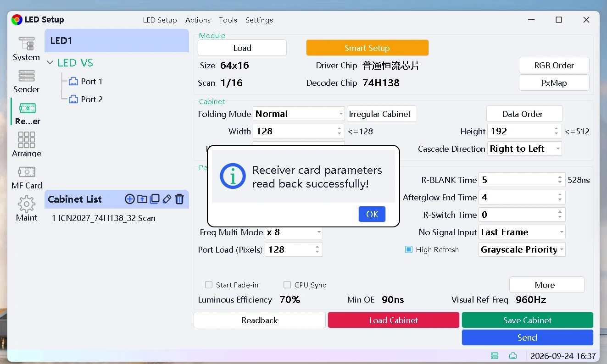Open the No Signal Input dropdown
Viewport: 607px width, 364px height.
[x=522, y=232]
